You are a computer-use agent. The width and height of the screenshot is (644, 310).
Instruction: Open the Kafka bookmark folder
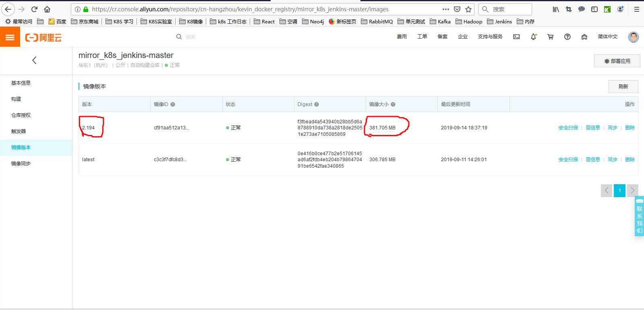point(440,22)
